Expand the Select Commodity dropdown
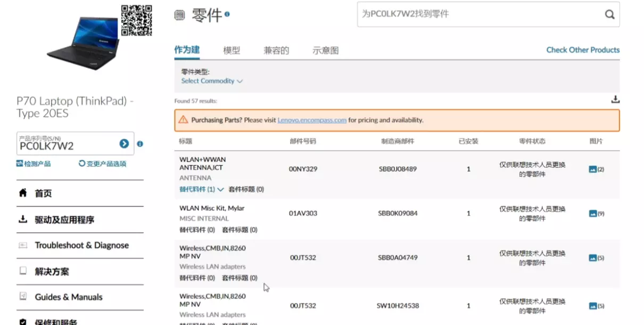644x325 pixels. pyautogui.click(x=212, y=81)
